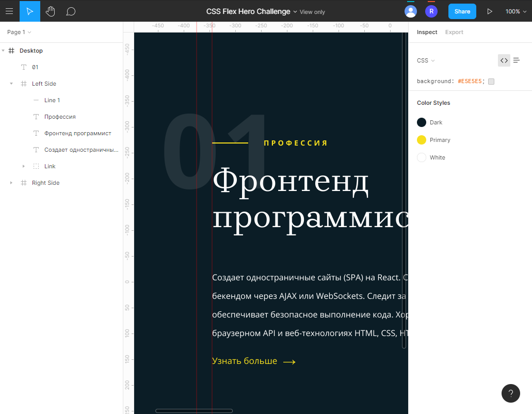Open the CSS Flex Hero Challenge title menu
The height and width of the screenshot is (414, 532).
pos(296,11)
